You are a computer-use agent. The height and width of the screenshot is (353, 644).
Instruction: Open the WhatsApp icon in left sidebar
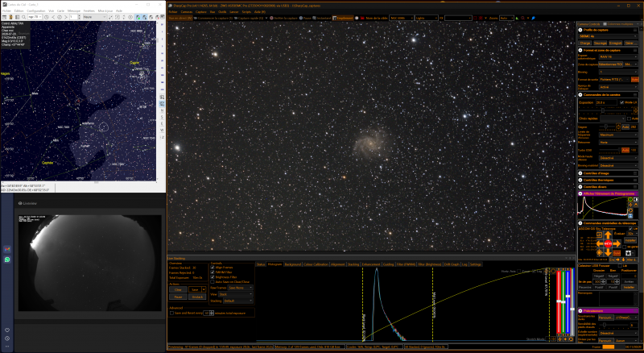pos(7,260)
